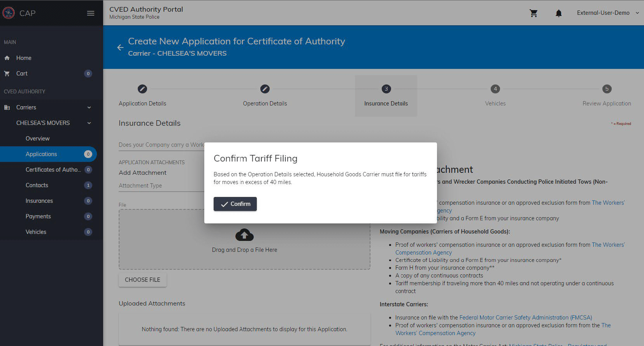Image resolution: width=644 pixels, height=346 pixels.
Task: Click the Application Details step pencil icon
Action: [x=142, y=89]
